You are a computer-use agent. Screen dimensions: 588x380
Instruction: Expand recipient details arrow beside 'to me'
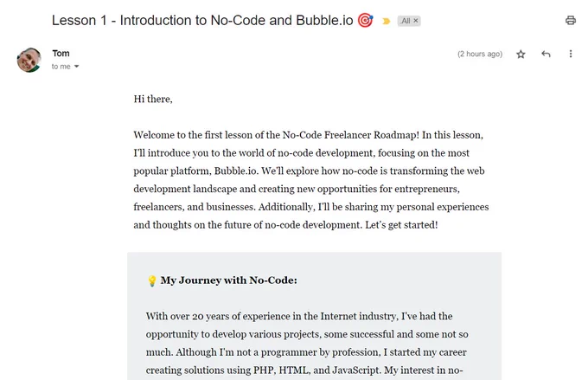[x=76, y=67]
